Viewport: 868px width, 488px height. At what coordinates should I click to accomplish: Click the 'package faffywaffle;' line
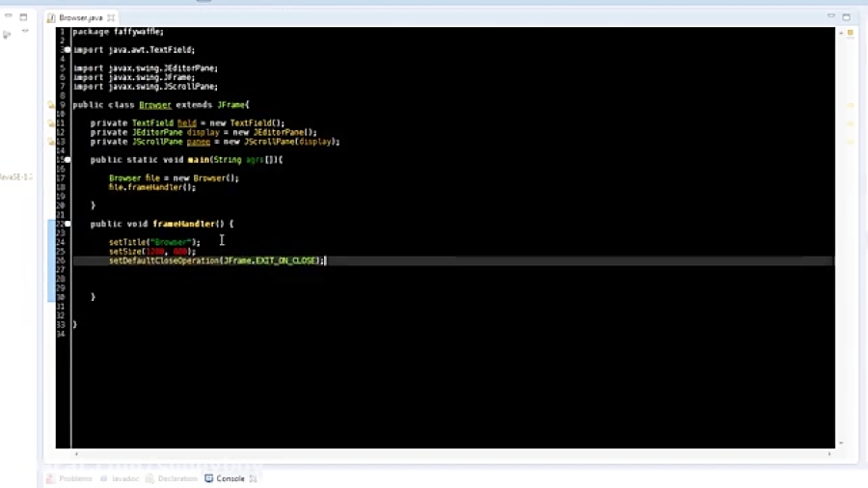pyautogui.click(x=118, y=32)
